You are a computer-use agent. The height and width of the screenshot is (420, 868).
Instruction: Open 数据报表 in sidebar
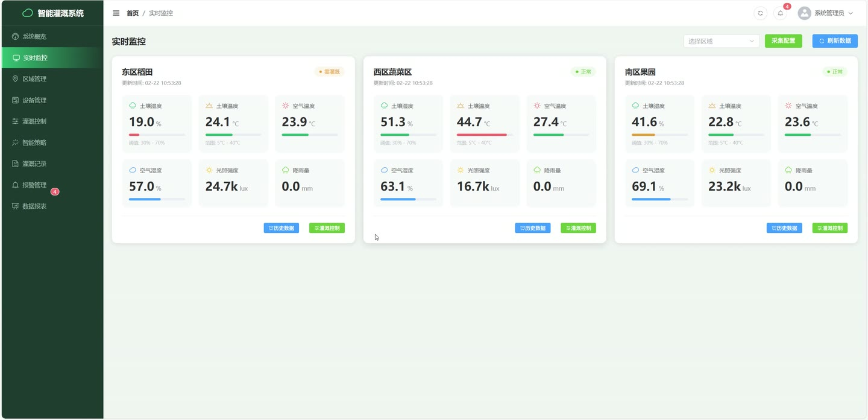click(x=52, y=206)
